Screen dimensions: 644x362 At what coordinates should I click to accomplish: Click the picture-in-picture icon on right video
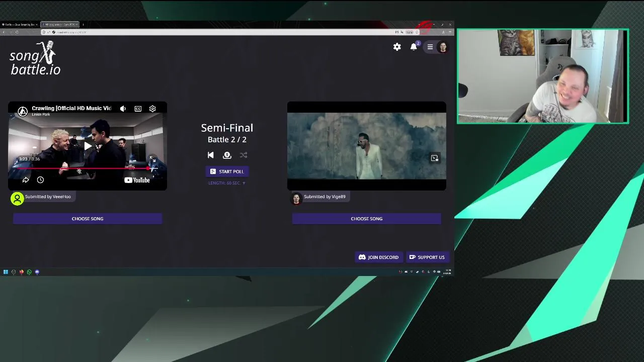(434, 158)
